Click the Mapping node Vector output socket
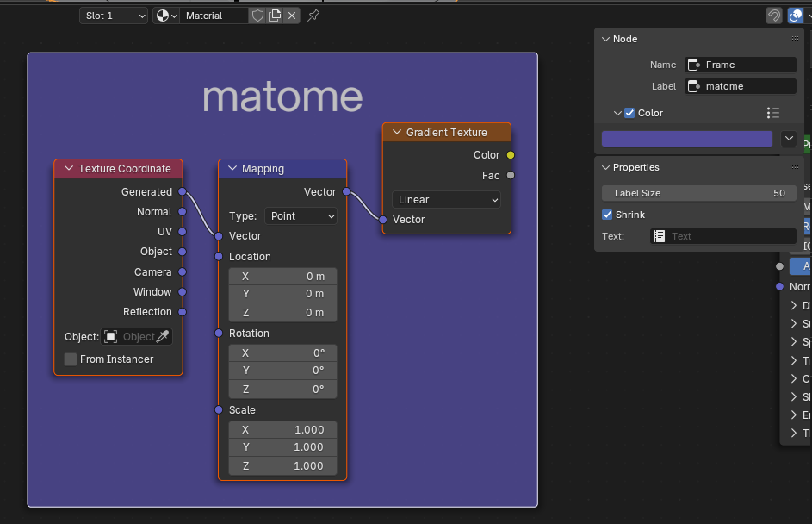The image size is (812, 524). click(346, 192)
